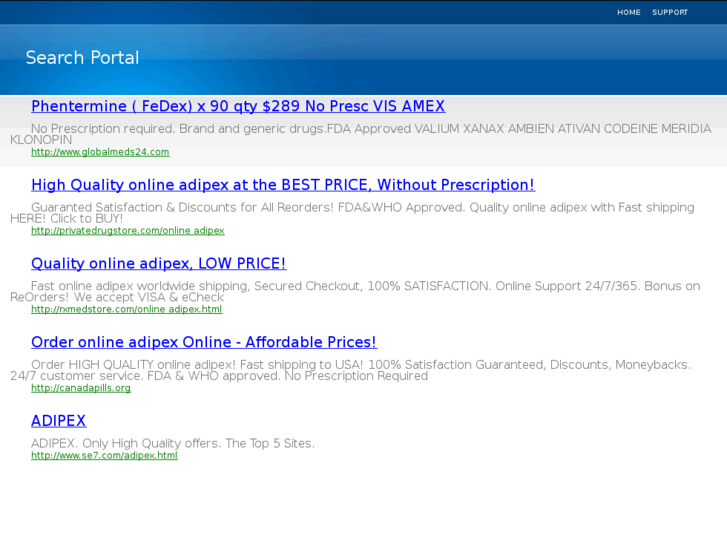The width and height of the screenshot is (727, 545).
Task: Open the ADIPEX result title link
Action: click(x=58, y=421)
